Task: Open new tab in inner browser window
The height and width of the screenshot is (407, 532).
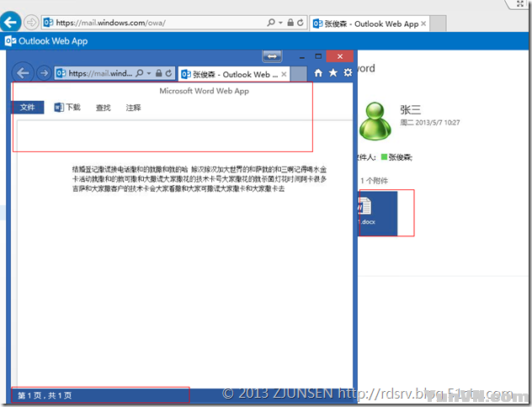Action: click(x=299, y=74)
